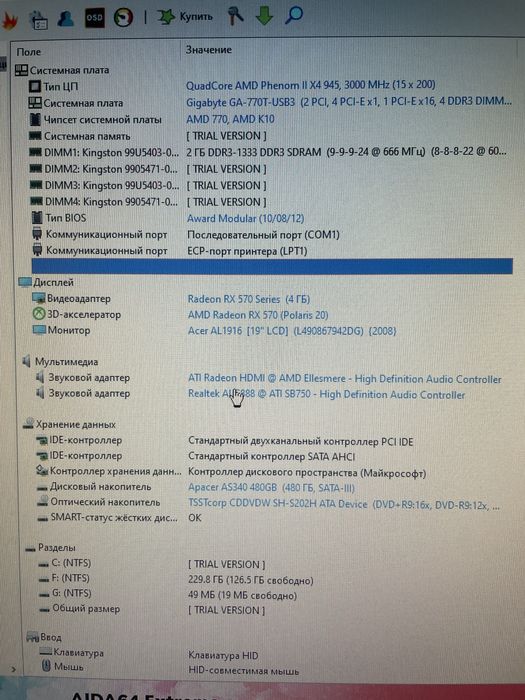The width and height of the screenshot is (525, 700).
Task: Click the Поле column header
Action: (x=29, y=52)
